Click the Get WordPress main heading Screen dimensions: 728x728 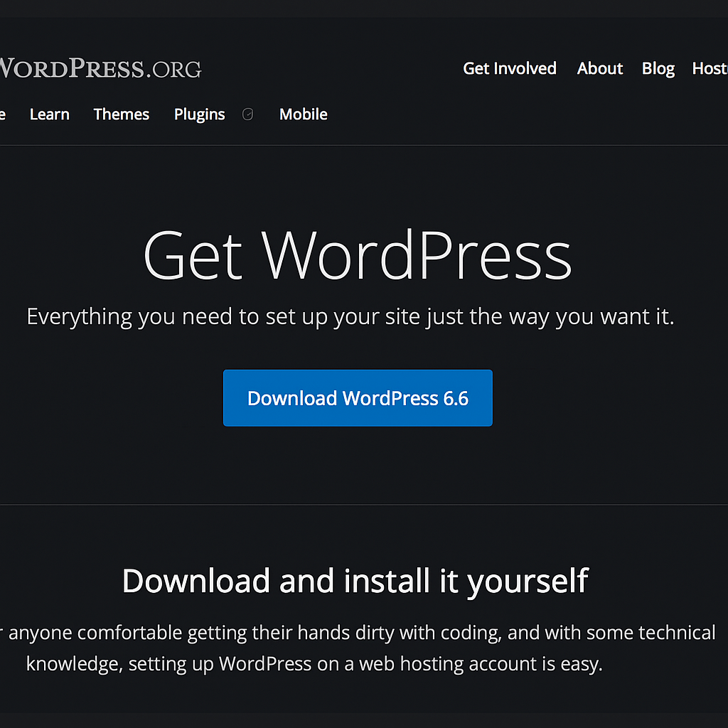click(357, 255)
